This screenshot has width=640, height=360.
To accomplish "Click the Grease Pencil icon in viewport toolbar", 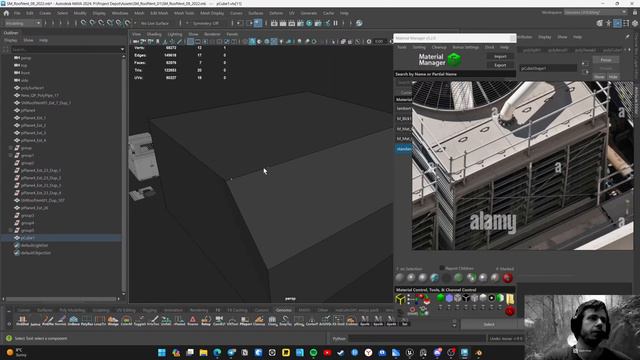I will pos(179,41).
